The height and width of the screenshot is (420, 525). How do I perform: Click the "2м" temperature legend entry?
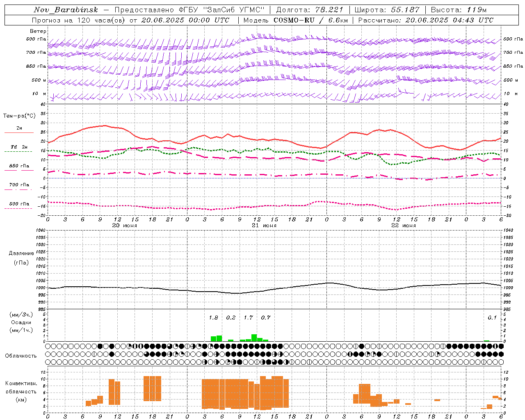pos(19,128)
